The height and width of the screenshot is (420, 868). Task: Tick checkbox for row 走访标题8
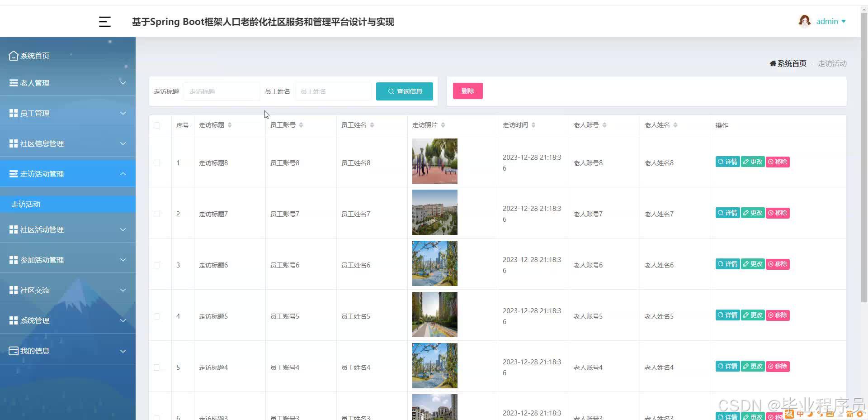157,163
